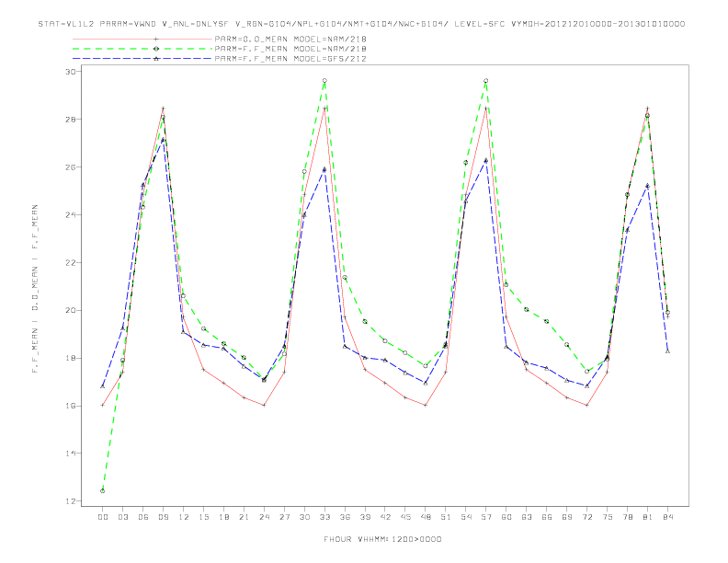
Task: Click the red solid legend line sample
Action: click(142, 39)
